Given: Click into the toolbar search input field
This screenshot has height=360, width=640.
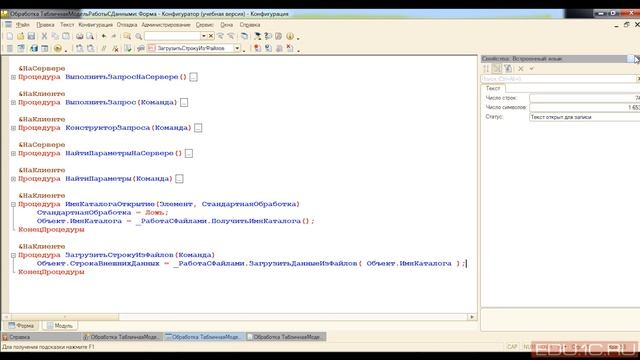Looking at the screenshot, I should 172,36.
